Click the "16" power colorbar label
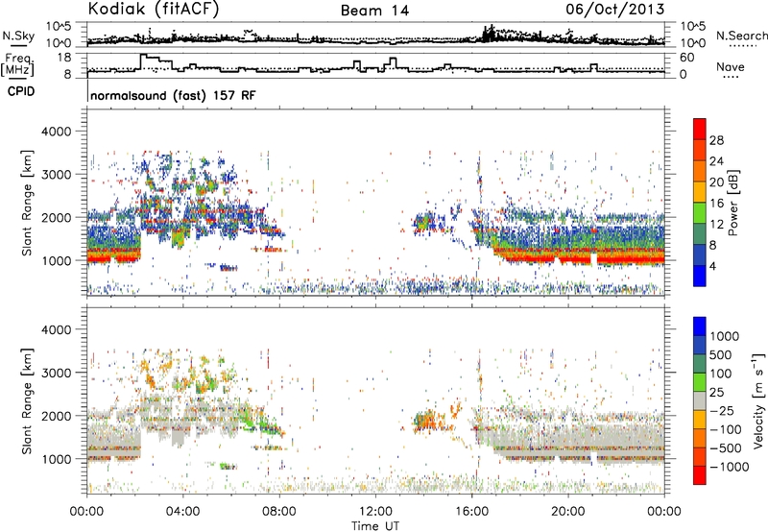 [x=716, y=204]
